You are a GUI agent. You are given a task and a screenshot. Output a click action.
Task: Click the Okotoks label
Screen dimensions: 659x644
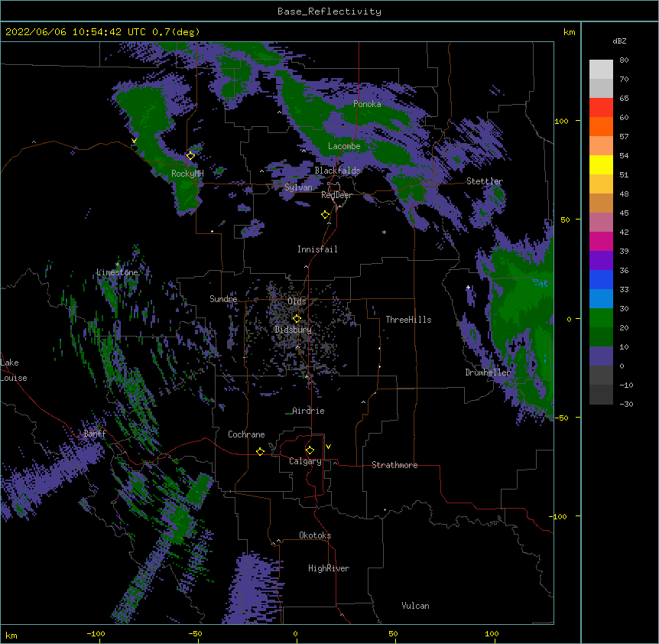point(315,535)
